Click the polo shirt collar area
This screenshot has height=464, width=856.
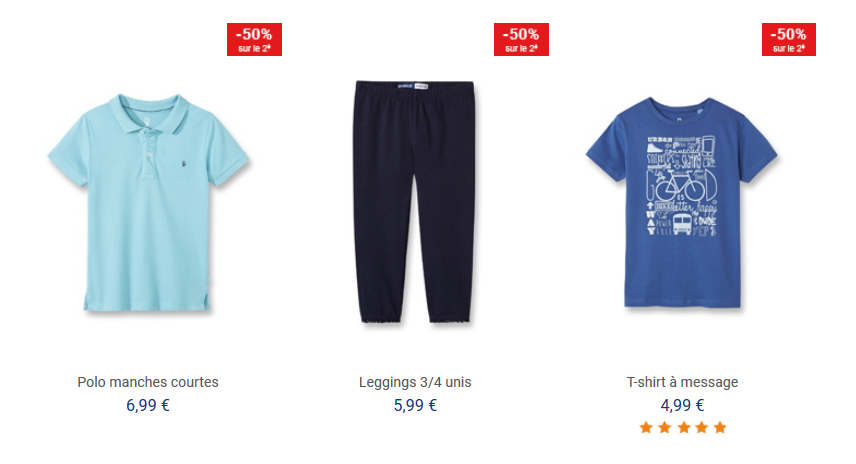click(x=148, y=114)
